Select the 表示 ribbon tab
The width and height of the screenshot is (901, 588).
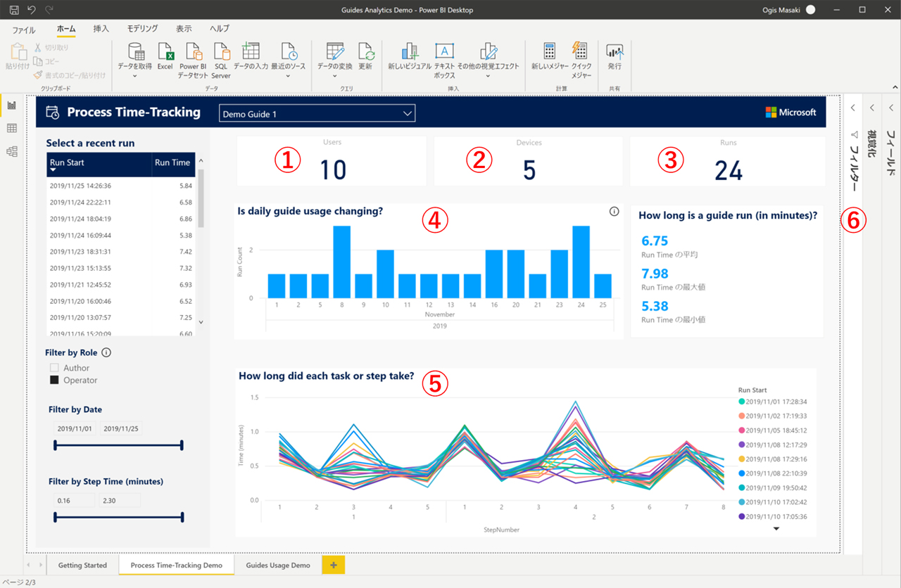click(x=184, y=28)
